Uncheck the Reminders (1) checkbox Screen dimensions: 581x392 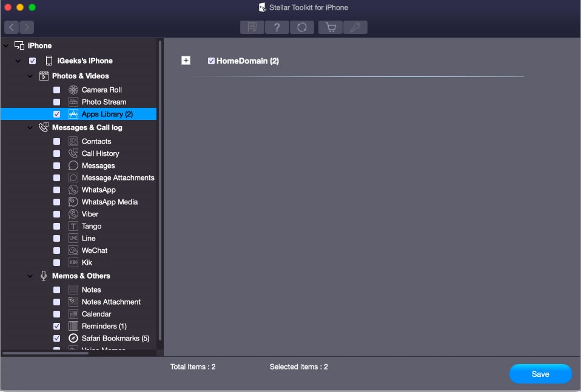[x=56, y=326]
